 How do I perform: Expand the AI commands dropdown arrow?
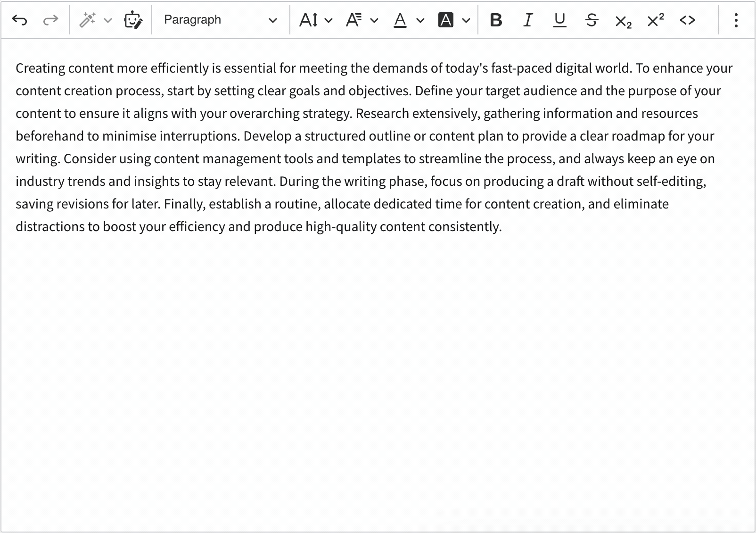(108, 20)
